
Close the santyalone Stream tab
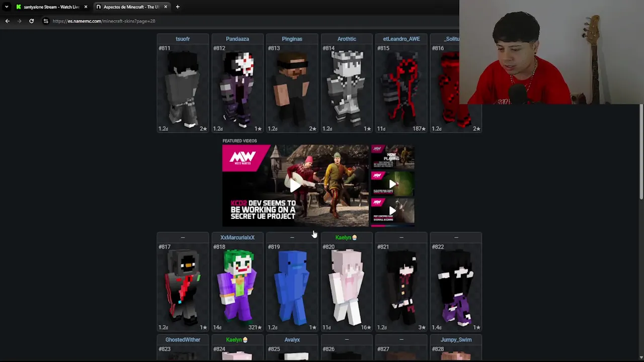coord(86,7)
